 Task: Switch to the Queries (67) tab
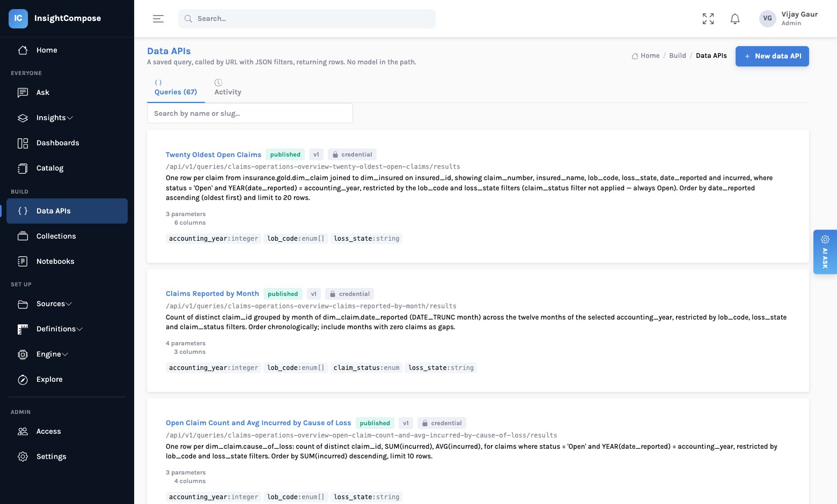176,88
